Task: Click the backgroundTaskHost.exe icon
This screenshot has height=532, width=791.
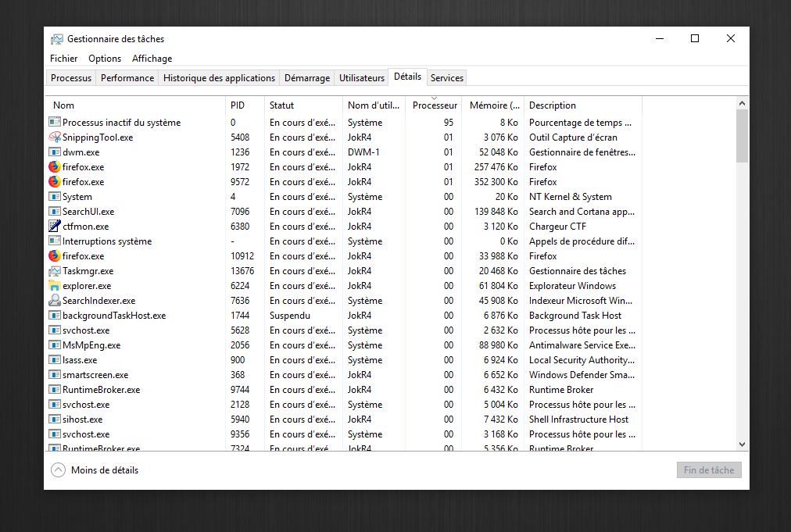Action: (x=55, y=315)
